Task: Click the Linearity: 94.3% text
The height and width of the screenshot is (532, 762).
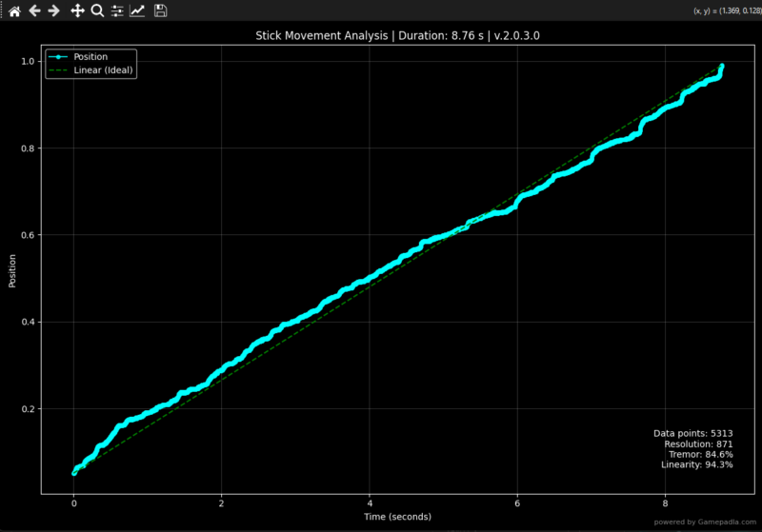Action: pos(697,465)
